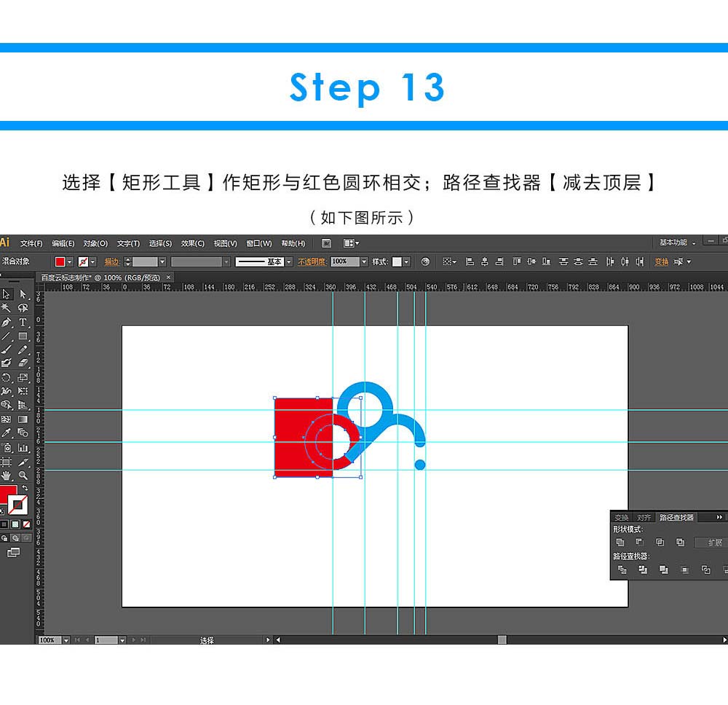Click 不透明度 opacity link
Image resolution: width=728 pixels, height=705 pixels.
(312, 262)
